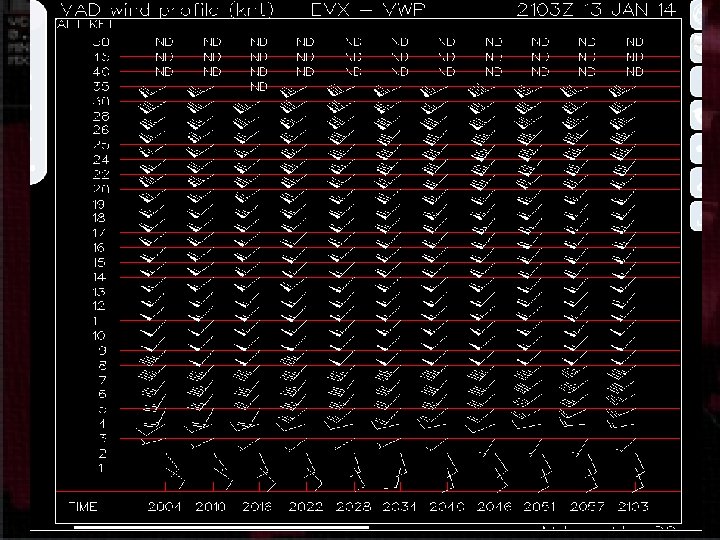This screenshot has height=540, width=720.
Task: Click the ALT KFT axis label
Action: (x=85, y=24)
